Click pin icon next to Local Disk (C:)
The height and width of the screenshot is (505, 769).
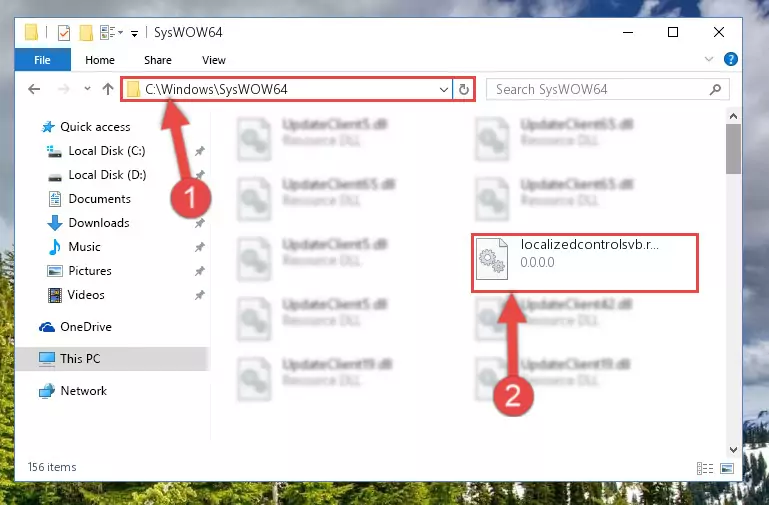200,151
